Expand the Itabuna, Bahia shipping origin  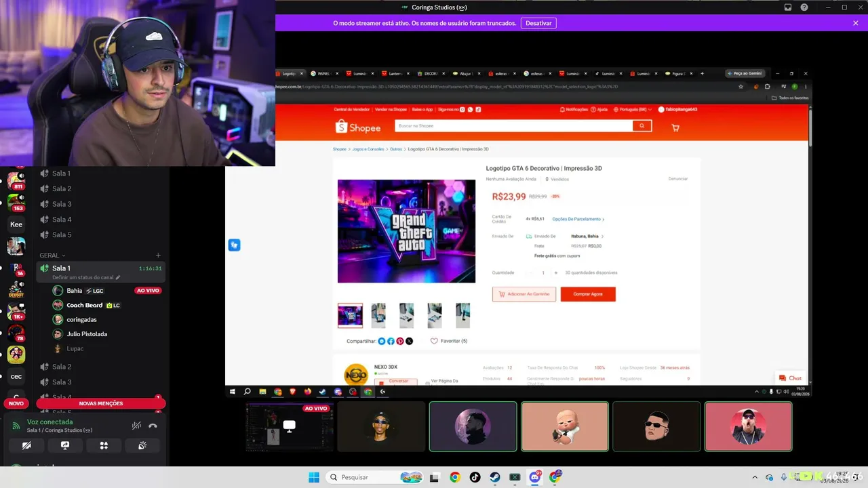tap(587, 236)
